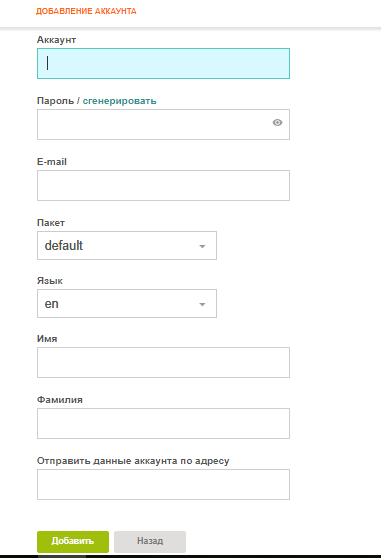Click the Аккаунт field label

(x=57, y=40)
